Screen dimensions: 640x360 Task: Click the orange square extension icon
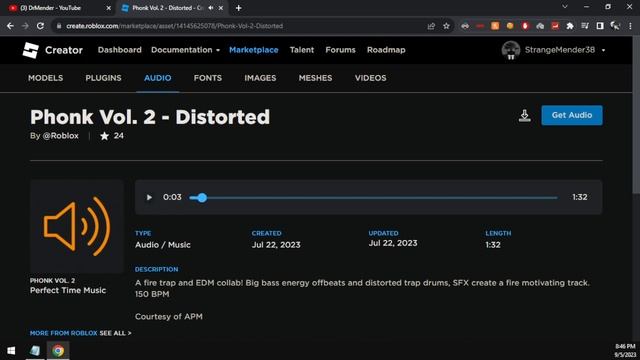(495, 26)
